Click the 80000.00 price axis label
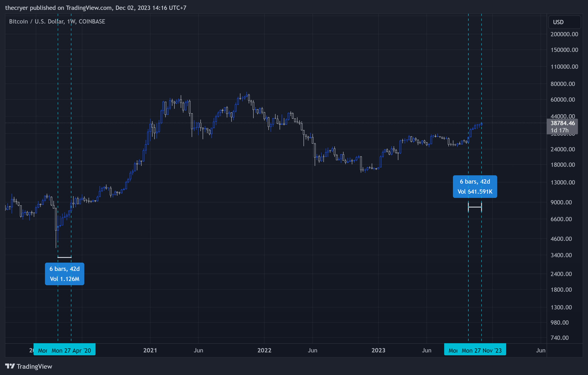The width and height of the screenshot is (588, 375). [x=563, y=84]
